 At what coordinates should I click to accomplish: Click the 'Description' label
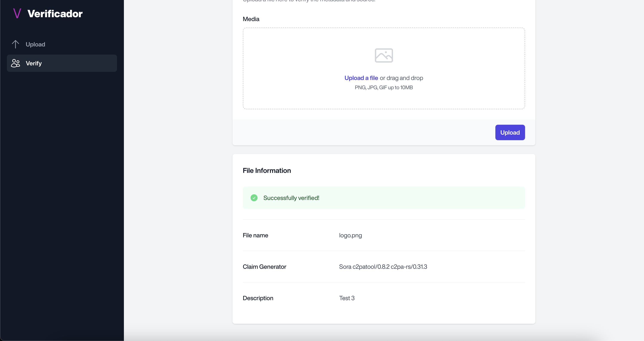(x=258, y=298)
